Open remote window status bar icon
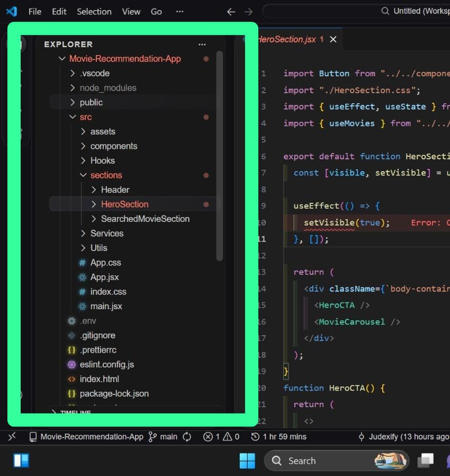The width and height of the screenshot is (450, 476). [x=12, y=437]
